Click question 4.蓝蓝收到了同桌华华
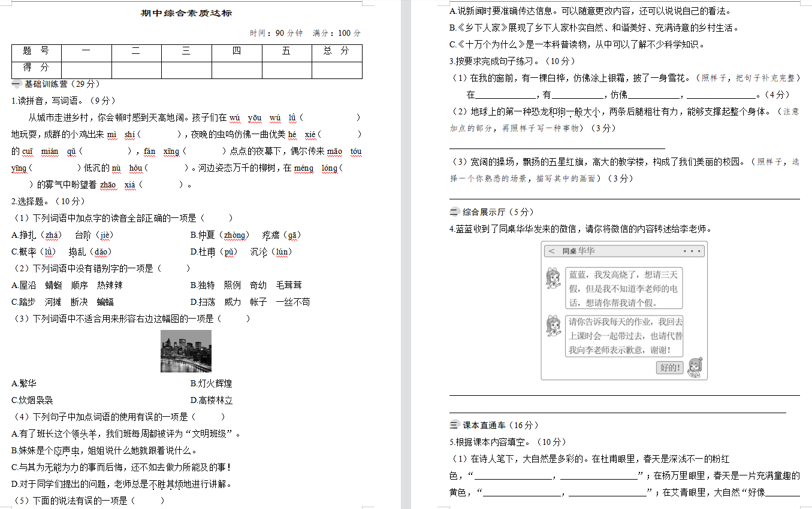This screenshot has height=509, width=812. [581, 229]
